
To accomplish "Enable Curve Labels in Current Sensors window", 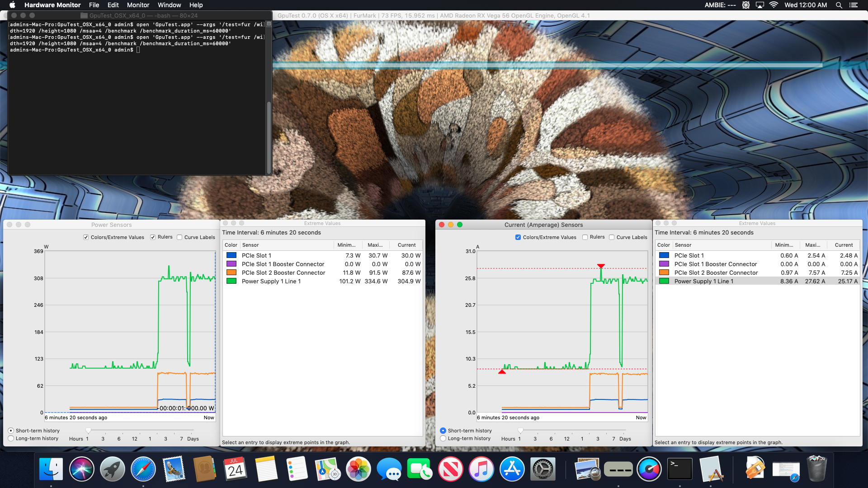I will click(x=612, y=237).
